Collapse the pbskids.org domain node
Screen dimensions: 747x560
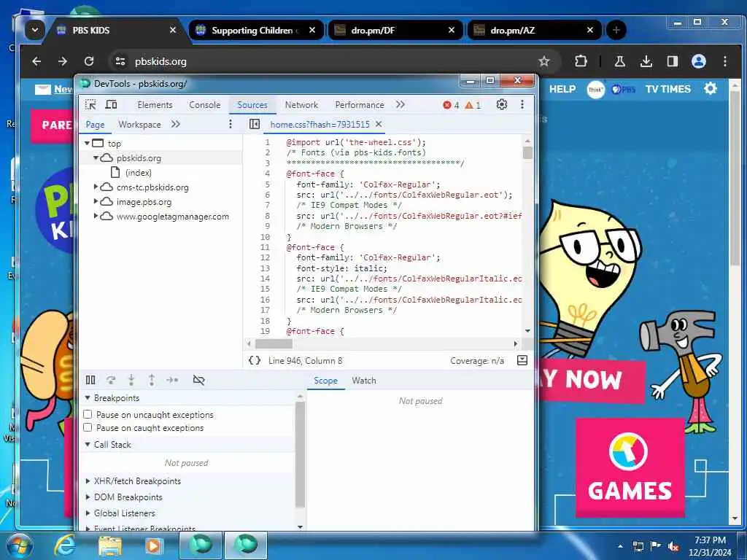pyautogui.click(x=96, y=157)
